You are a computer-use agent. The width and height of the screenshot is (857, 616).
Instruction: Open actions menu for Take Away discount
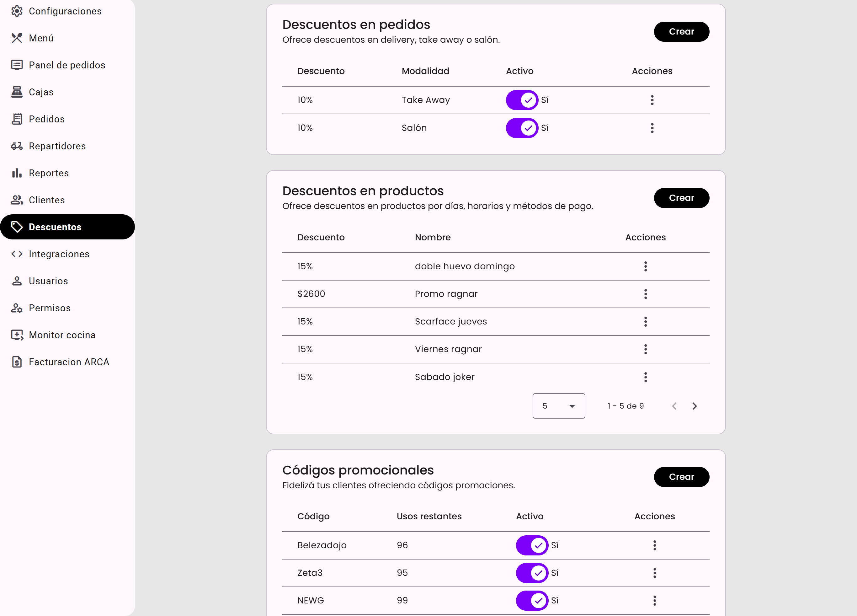(652, 100)
